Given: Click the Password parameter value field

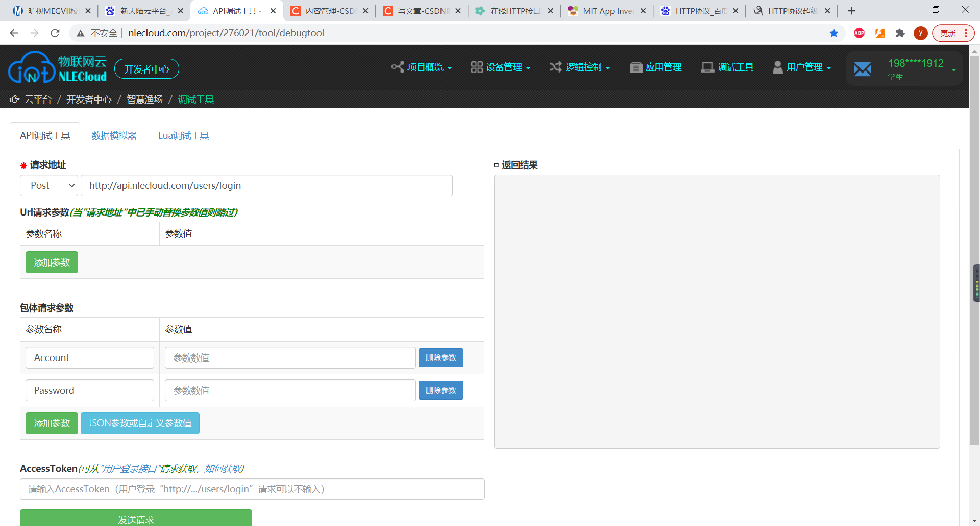Looking at the screenshot, I should tap(290, 391).
